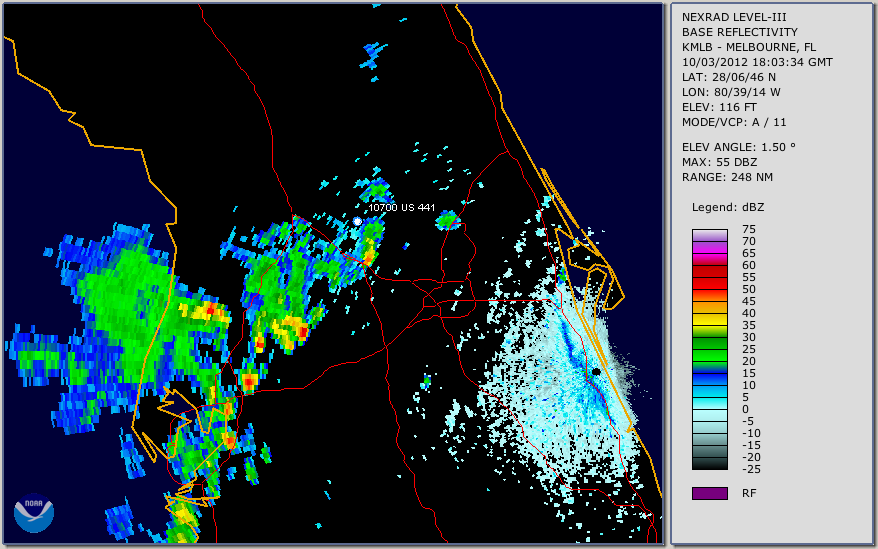Click the "MAX: 55 DBZ" line
878x549 pixels.
tap(720, 162)
